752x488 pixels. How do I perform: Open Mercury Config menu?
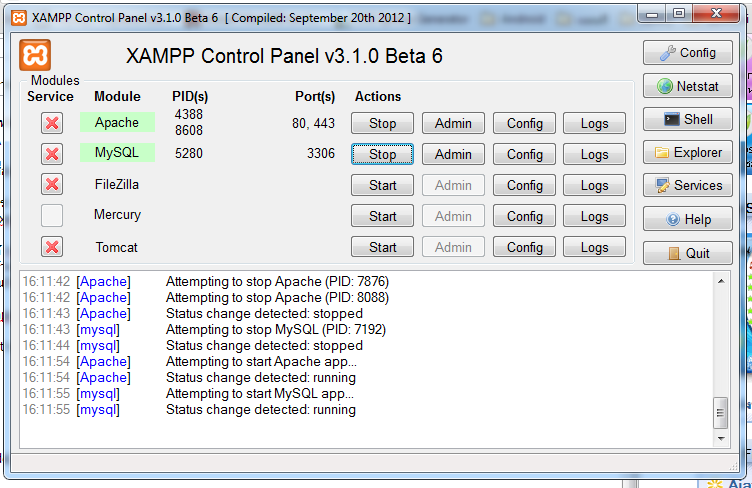[x=524, y=216]
